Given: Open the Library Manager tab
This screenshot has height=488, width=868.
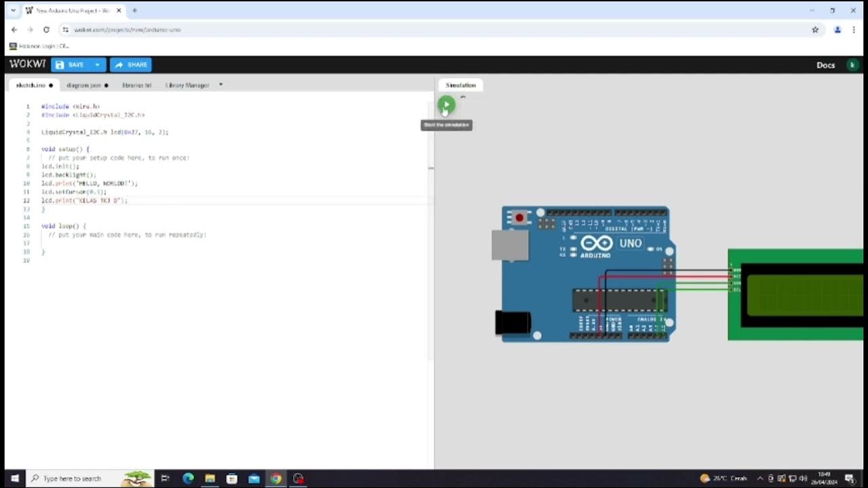Looking at the screenshot, I should 187,85.
